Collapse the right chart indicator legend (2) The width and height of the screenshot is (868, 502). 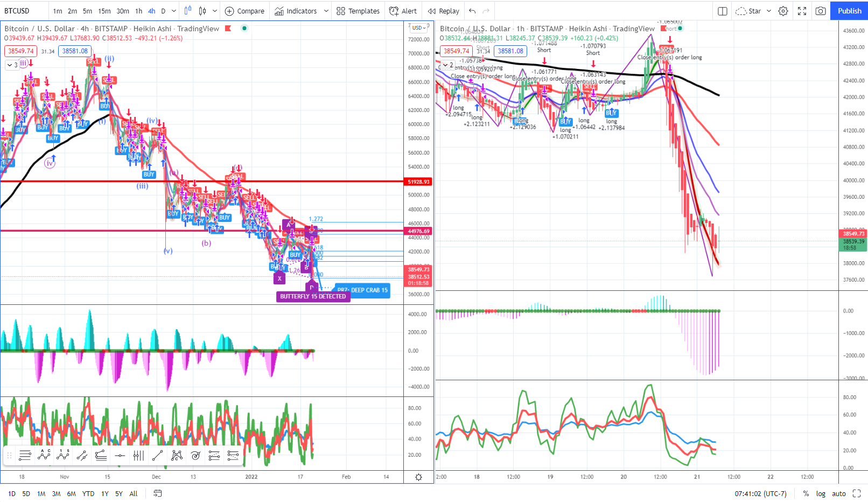tap(449, 65)
